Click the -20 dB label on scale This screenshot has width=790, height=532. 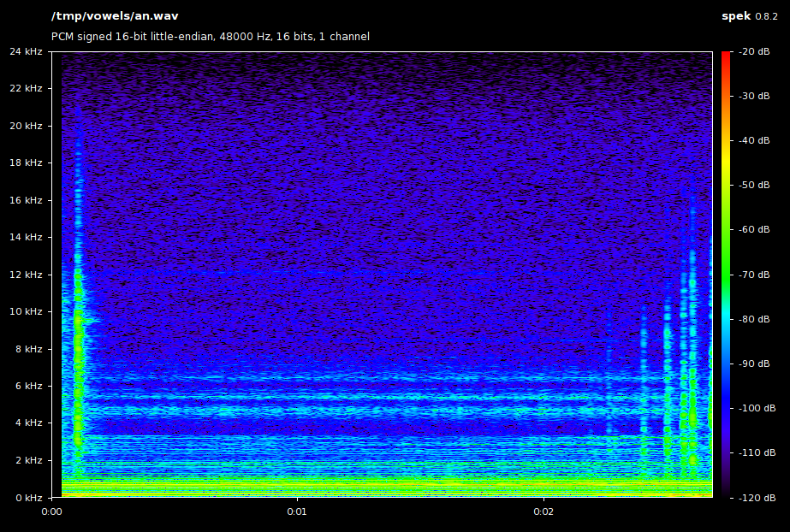[756, 51]
